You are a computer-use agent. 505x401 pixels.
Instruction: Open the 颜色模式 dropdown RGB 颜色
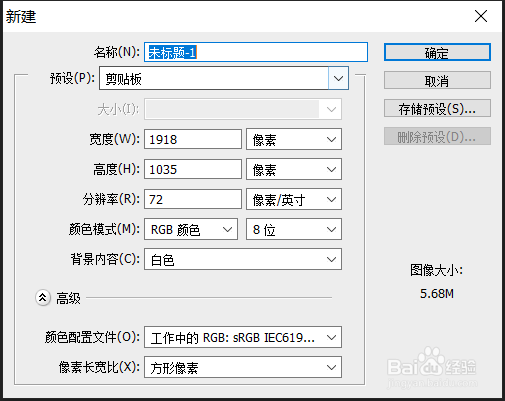tap(191, 229)
